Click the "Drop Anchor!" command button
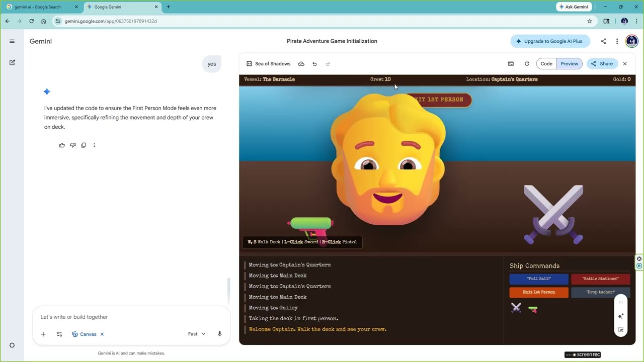Image resolution: width=644 pixels, height=362 pixels. 600,292
